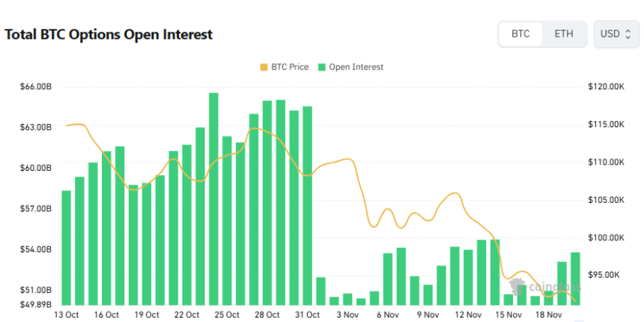The width and height of the screenshot is (644, 322).
Task: Click the green bar above 6 Nov
Action: coord(388,279)
